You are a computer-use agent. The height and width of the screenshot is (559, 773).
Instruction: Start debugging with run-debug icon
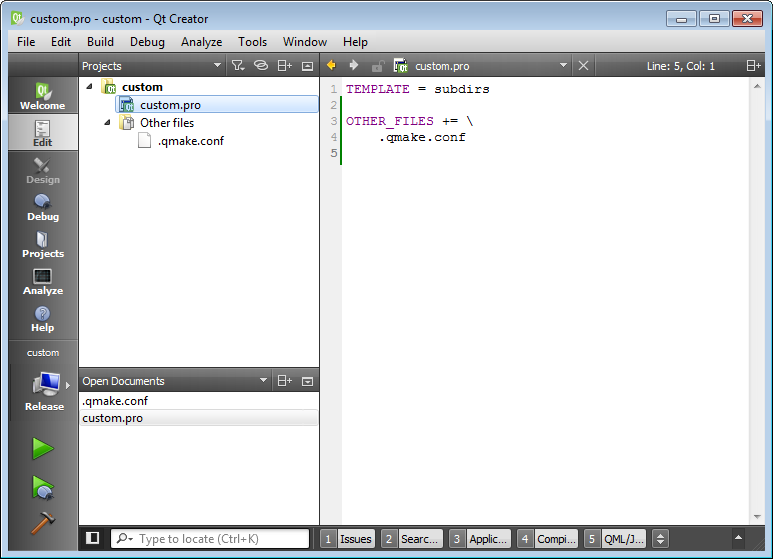point(43,487)
